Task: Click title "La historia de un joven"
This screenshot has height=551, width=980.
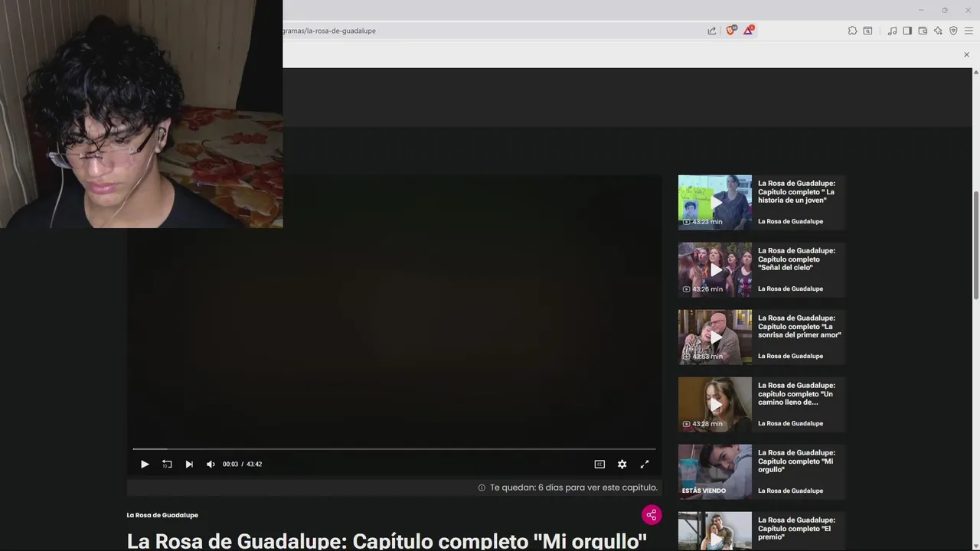Action: [796, 191]
